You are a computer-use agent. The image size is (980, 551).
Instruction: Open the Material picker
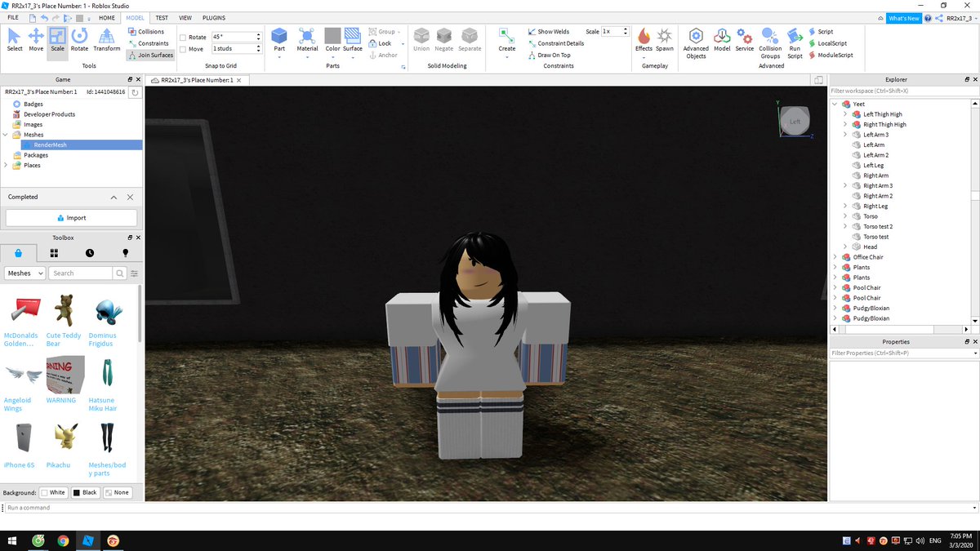[x=307, y=40]
